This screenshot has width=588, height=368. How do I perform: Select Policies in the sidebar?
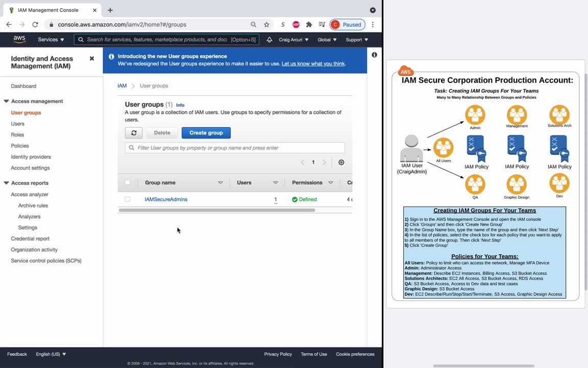point(20,146)
